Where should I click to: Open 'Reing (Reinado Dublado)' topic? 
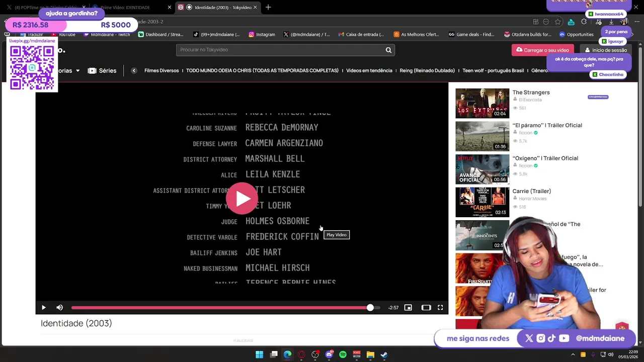(427, 70)
